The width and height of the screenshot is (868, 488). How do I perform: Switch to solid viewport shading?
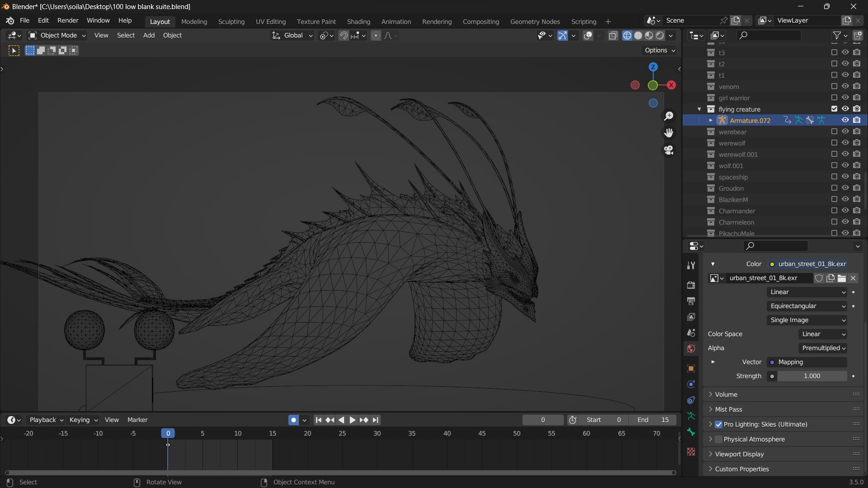[x=638, y=36]
